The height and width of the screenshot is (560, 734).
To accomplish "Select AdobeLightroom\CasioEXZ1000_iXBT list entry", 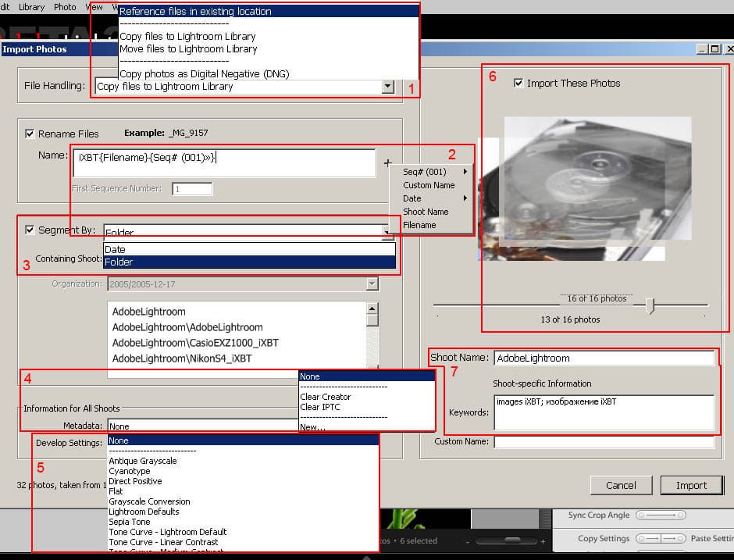I will (195, 343).
